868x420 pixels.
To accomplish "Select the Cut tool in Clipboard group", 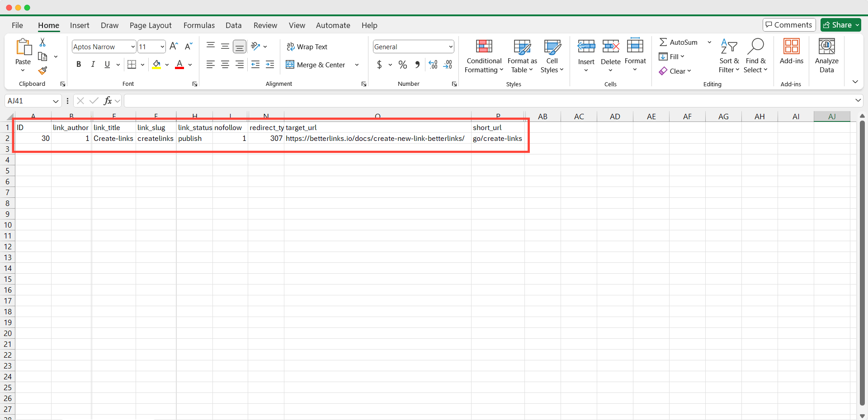I will 42,42.
